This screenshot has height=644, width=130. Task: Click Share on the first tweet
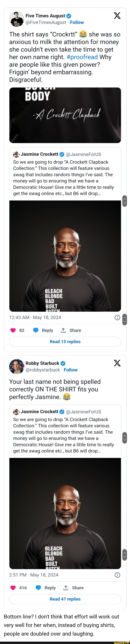pos(71,330)
